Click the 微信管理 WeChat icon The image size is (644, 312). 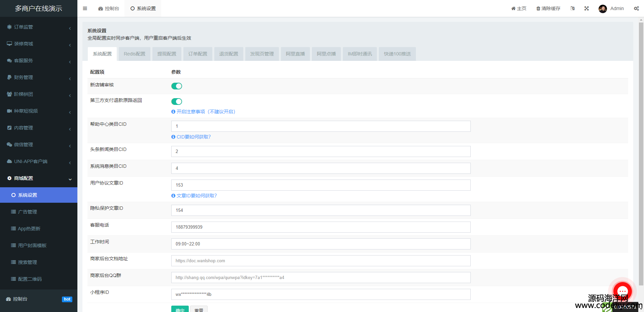click(9, 145)
